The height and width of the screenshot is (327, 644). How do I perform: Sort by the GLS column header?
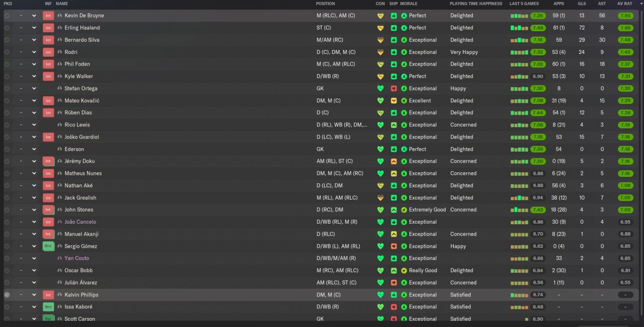point(582,4)
